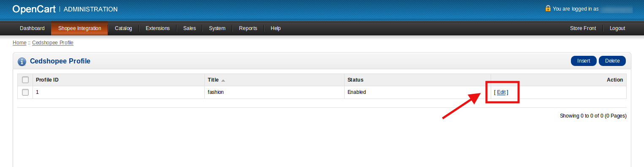Click the Insert button
Screen dimensions: 644x167
[x=584, y=61]
